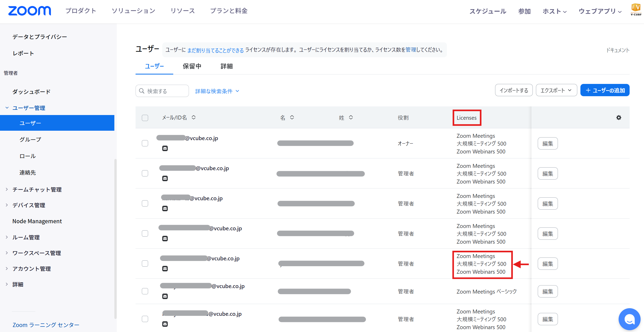This screenshot has height=332, width=644.
Task: Select ユーザー in sidebar
Action: pos(57,123)
